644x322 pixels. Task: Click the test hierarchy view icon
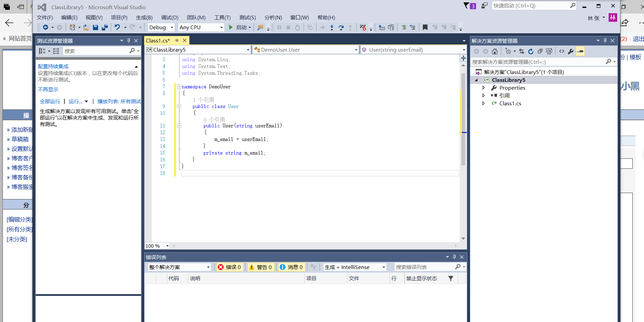pyautogui.click(x=56, y=51)
